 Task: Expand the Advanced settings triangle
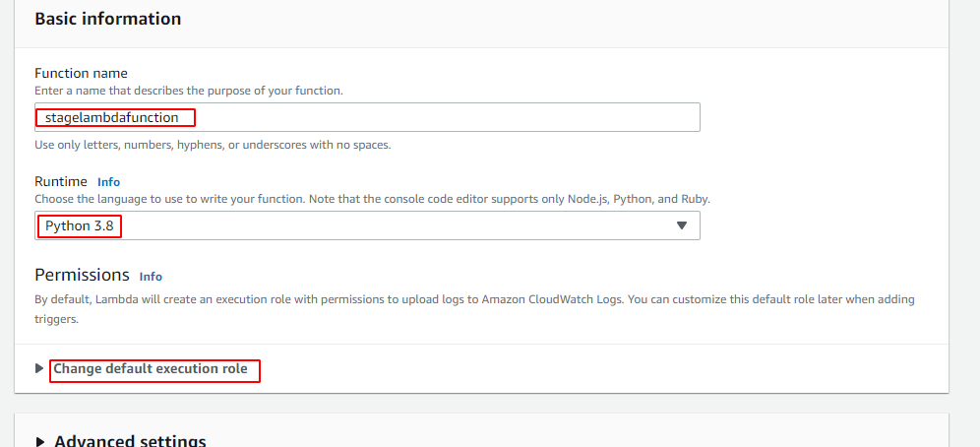point(39,441)
